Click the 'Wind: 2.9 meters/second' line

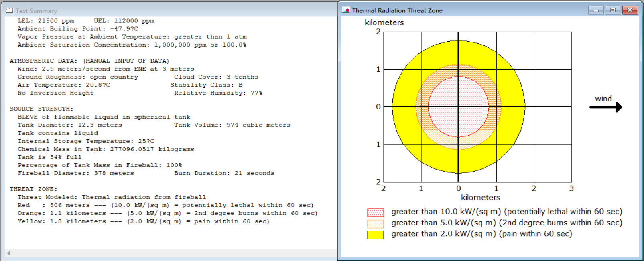pos(106,69)
